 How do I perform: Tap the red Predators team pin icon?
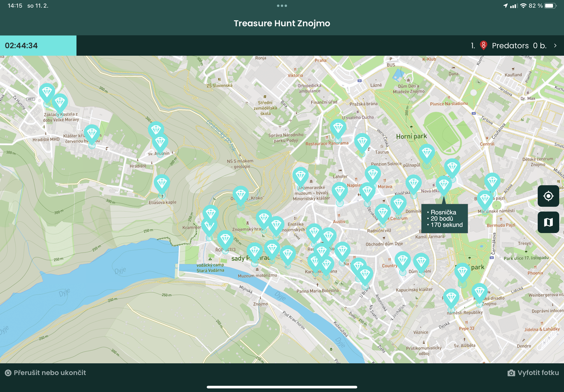point(483,45)
